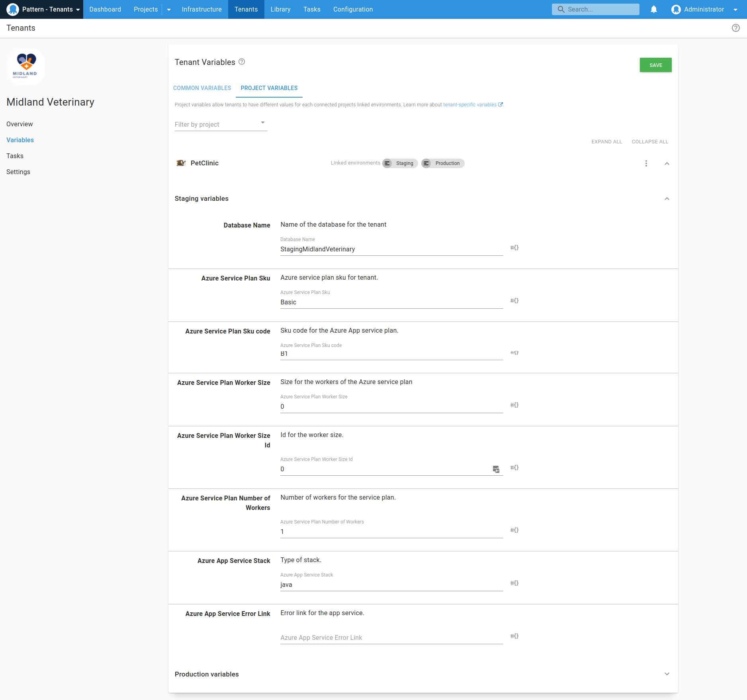Screen dimensions: 747x700
Task: Collapse the Staging variables section
Action: (667, 199)
